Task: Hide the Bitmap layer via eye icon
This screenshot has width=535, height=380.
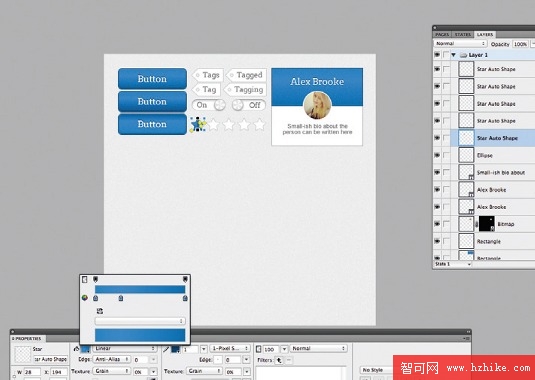Action: [437, 224]
